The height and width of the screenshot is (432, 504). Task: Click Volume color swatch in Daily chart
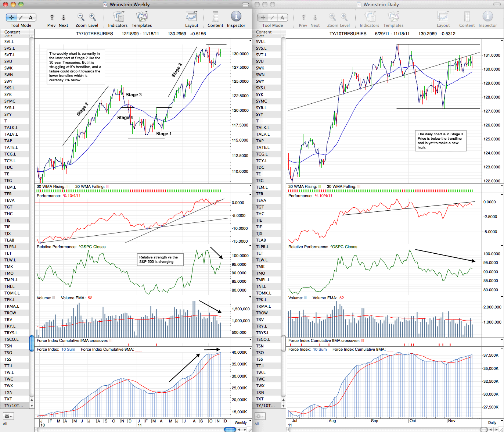305,298
